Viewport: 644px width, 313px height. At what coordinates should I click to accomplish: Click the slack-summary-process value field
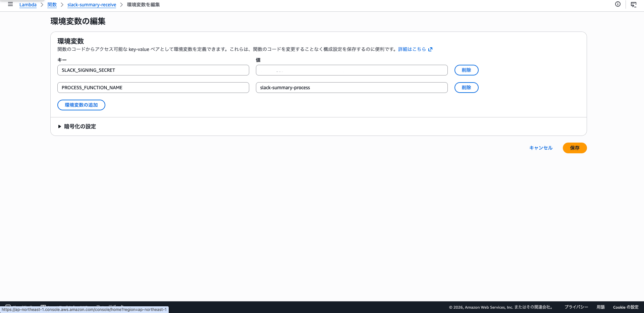352,88
